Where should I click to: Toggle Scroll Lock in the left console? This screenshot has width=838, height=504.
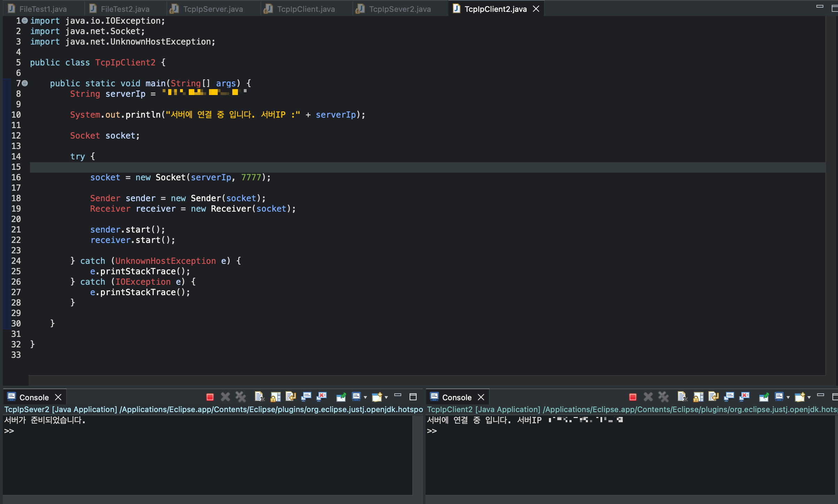pyautogui.click(x=275, y=397)
